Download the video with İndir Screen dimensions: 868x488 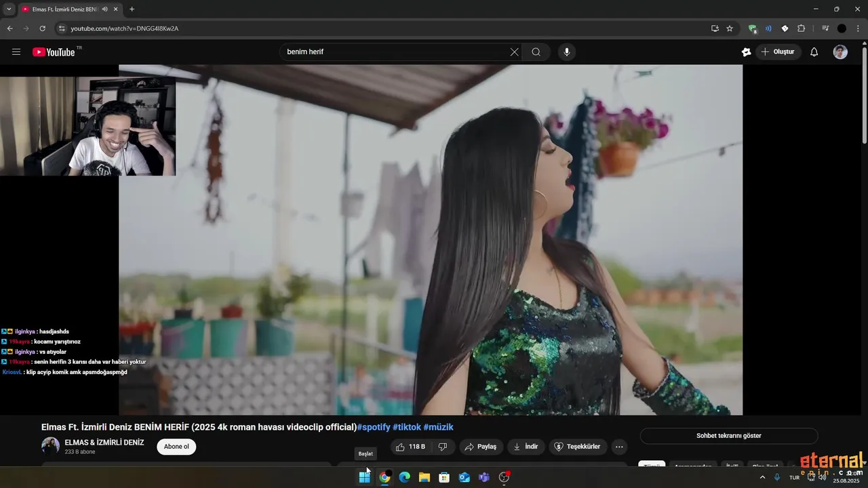coord(526,447)
